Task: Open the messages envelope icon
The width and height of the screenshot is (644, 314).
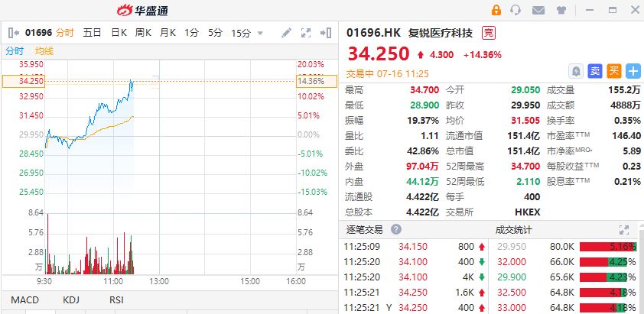Action: click(x=538, y=10)
